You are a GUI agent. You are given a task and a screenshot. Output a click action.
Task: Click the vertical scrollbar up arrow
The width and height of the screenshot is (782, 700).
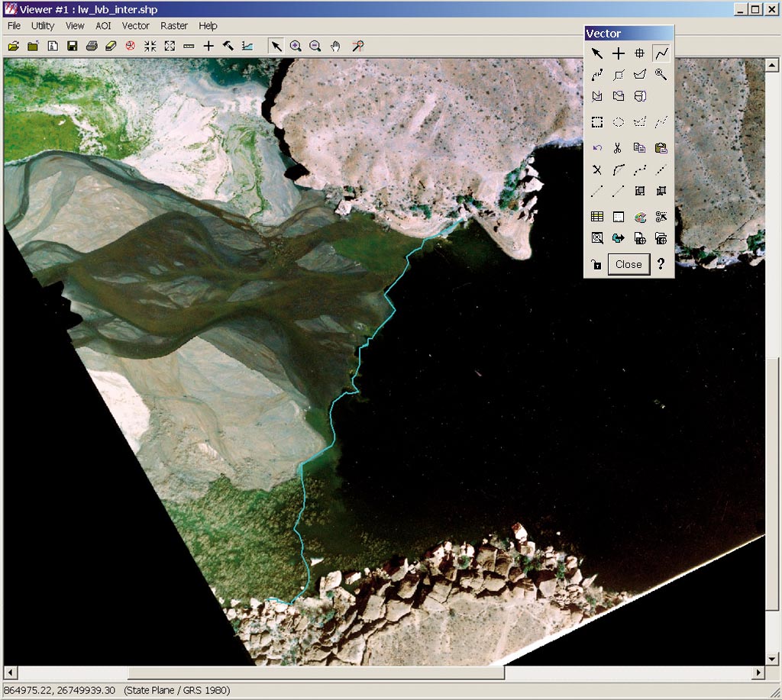click(772, 65)
